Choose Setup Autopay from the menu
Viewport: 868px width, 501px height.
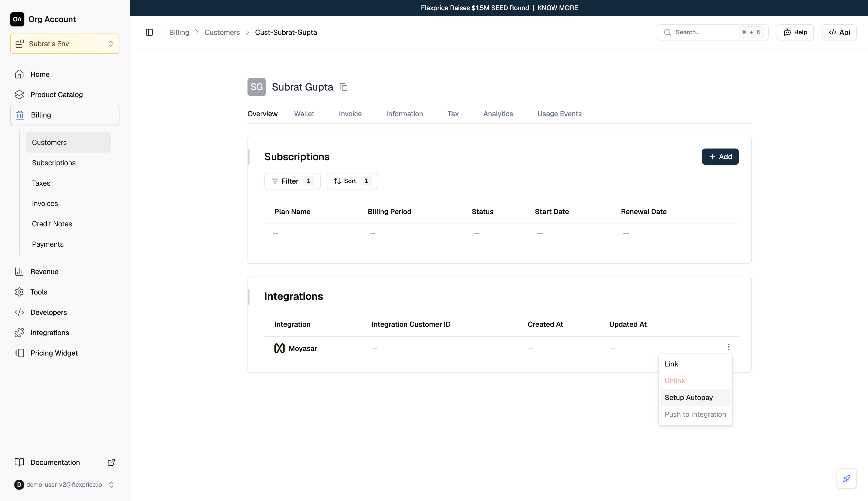[695, 397]
